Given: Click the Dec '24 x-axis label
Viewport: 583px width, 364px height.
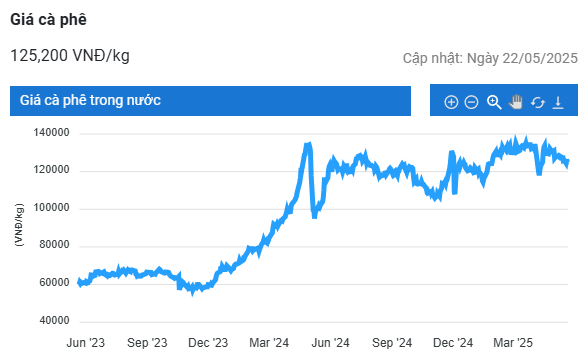Looking at the screenshot, I should click(453, 342).
